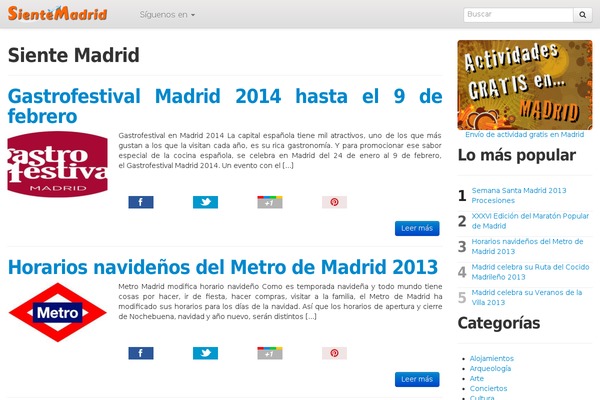This screenshot has width=600, height=400.
Task: Open the Horarios navideños del Metro article title
Action: coord(223,267)
